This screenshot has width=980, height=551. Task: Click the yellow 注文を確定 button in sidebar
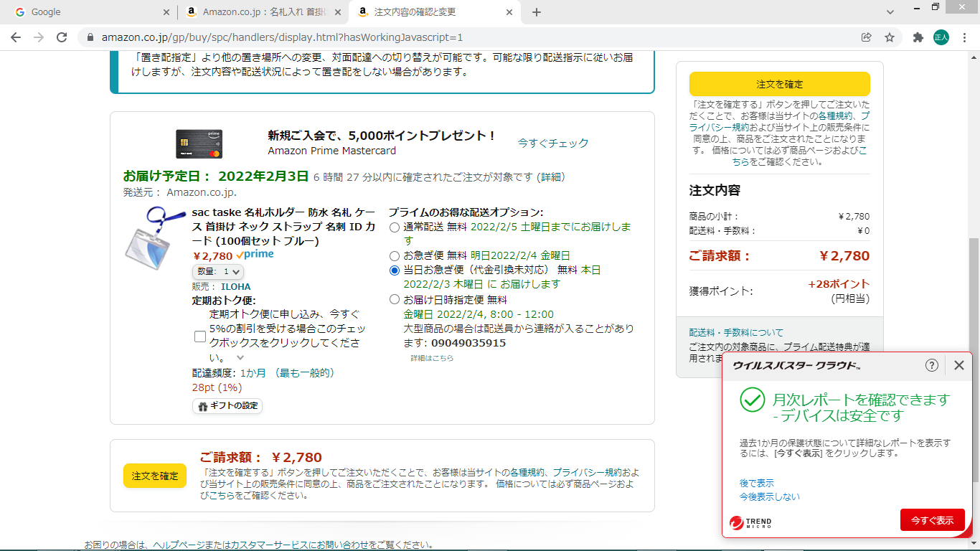[x=779, y=84]
